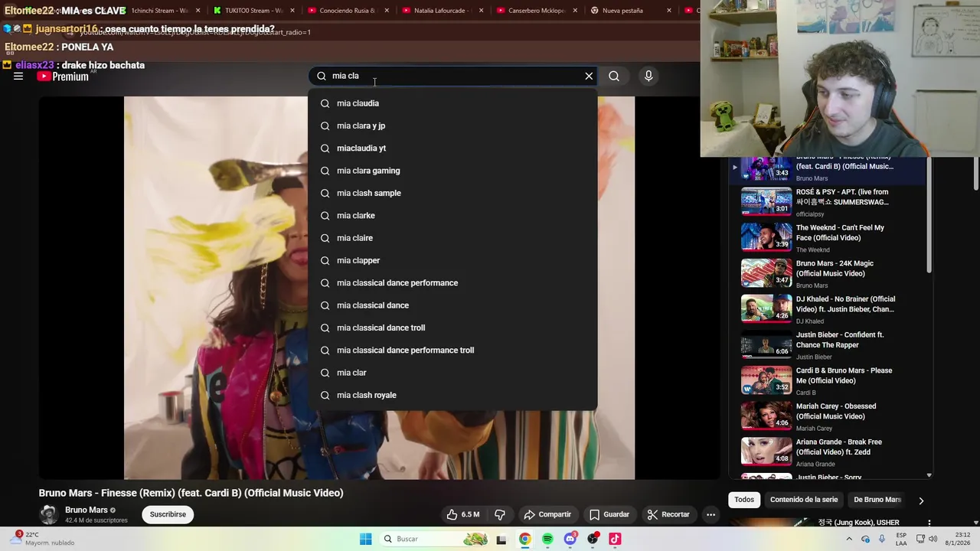This screenshot has width=980, height=551.
Task: Open the Bruno Mars channel avatar
Action: tap(49, 514)
